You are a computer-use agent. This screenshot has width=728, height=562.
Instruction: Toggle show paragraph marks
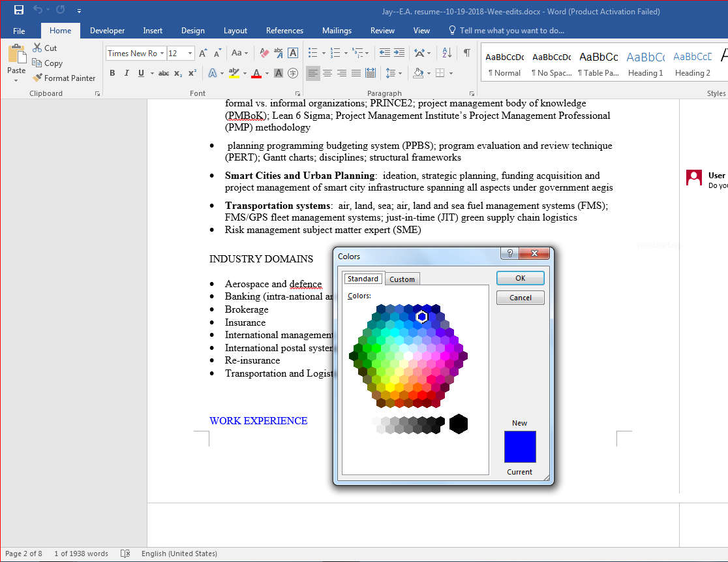466,54
